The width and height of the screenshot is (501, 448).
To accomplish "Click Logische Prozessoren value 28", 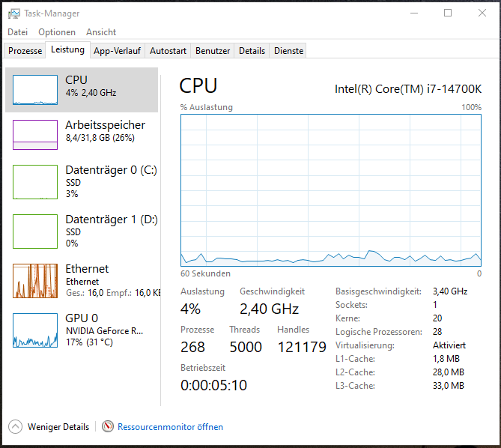I will (437, 332).
